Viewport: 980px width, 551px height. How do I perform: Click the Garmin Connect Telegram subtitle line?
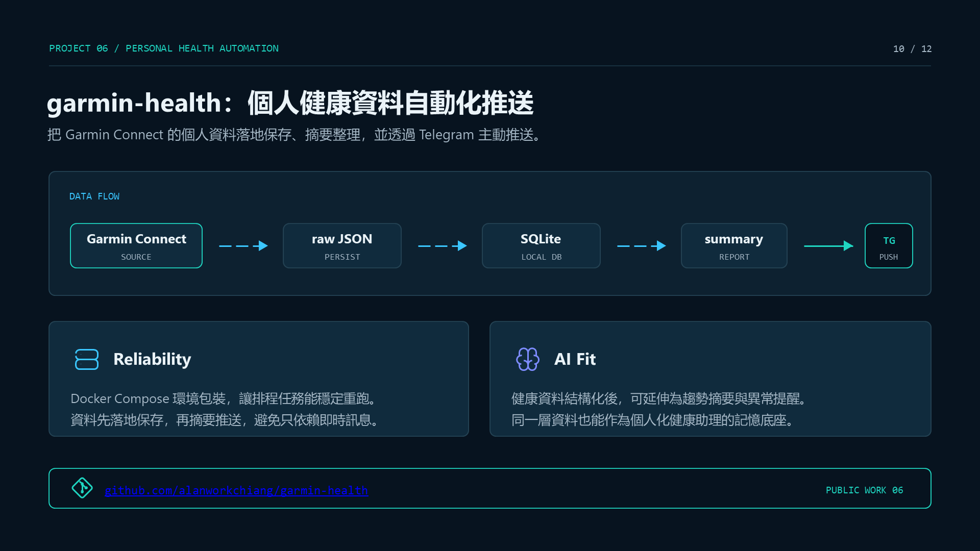[295, 135]
